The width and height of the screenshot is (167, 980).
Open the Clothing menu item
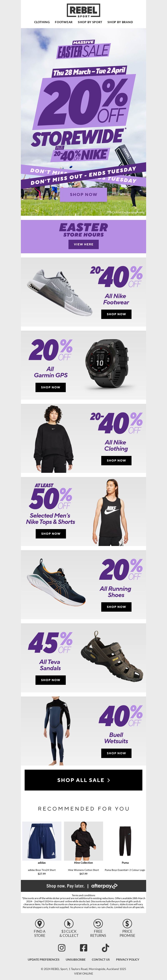tap(42, 22)
